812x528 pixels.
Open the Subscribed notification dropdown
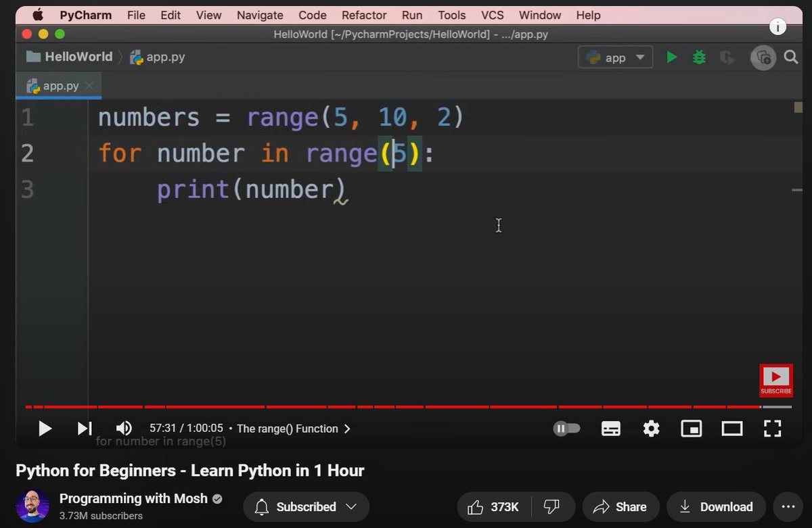click(306, 507)
